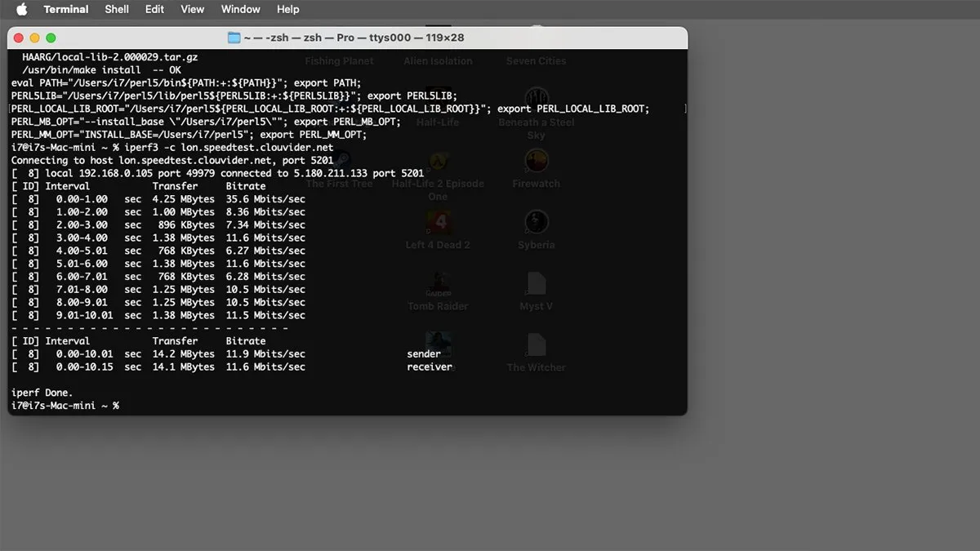The width and height of the screenshot is (980, 551).
Task: Click the 'receiver' label in summary
Action: coord(430,367)
